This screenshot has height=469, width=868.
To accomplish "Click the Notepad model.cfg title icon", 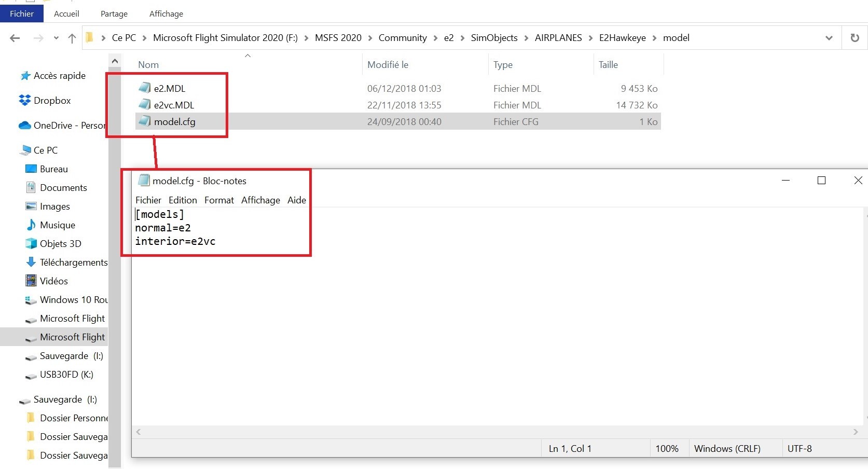I will [144, 181].
